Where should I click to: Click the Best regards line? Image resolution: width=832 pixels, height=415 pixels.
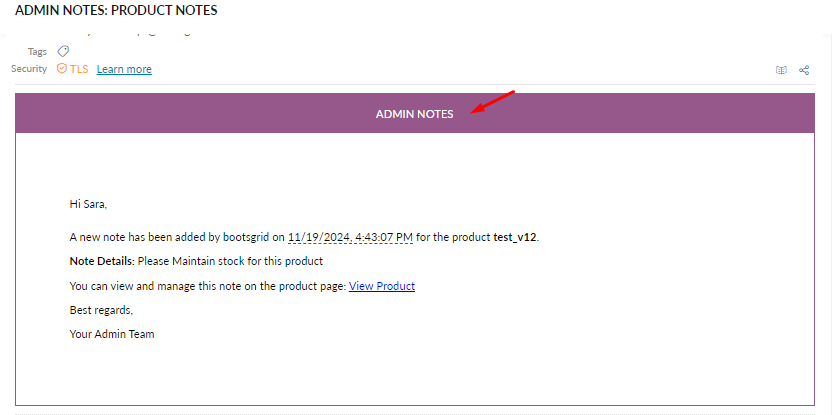click(101, 310)
